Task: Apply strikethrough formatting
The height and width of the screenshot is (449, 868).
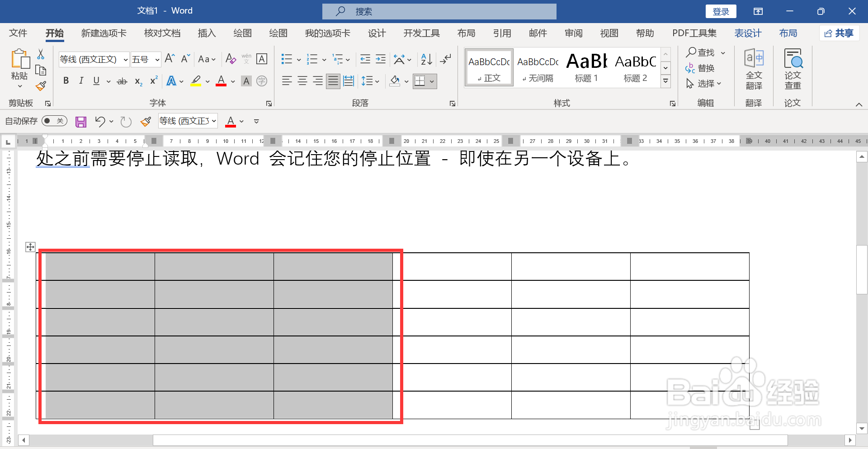Action: [x=121, y=81]
